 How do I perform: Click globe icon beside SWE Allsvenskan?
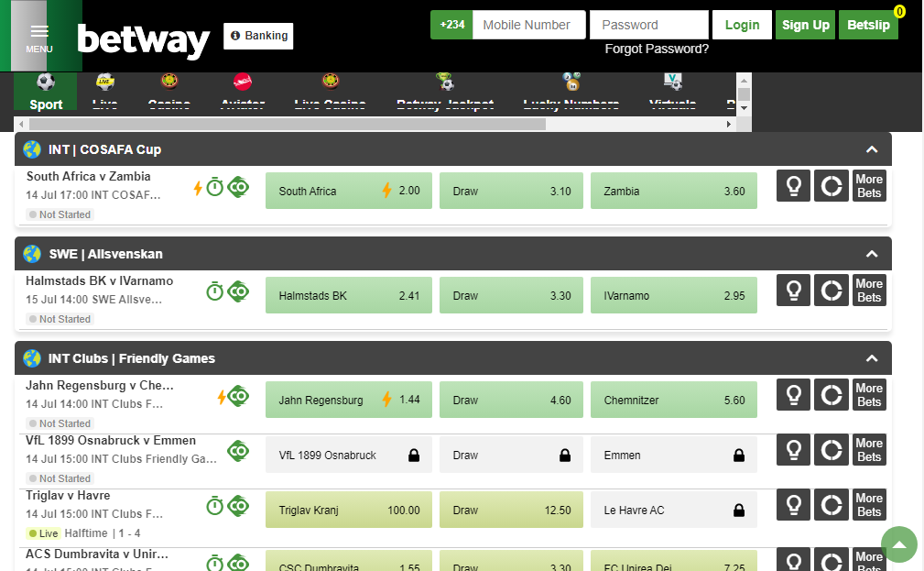coord(32,254)
